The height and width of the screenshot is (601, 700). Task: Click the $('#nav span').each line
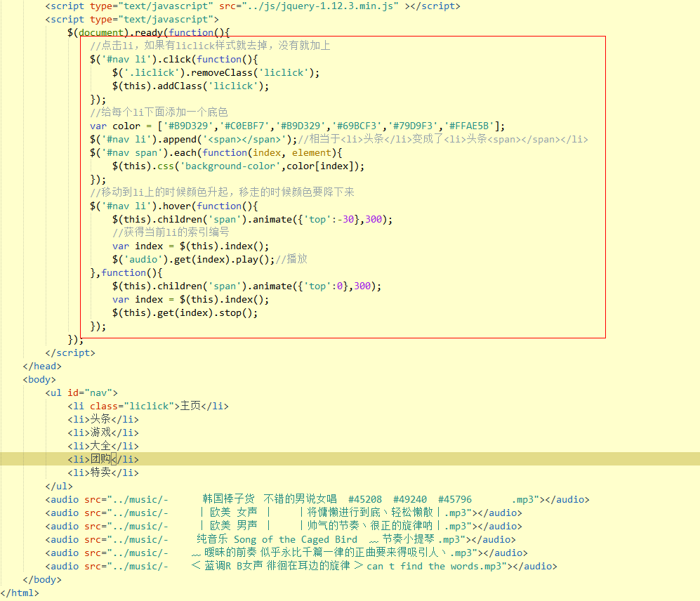216,152
